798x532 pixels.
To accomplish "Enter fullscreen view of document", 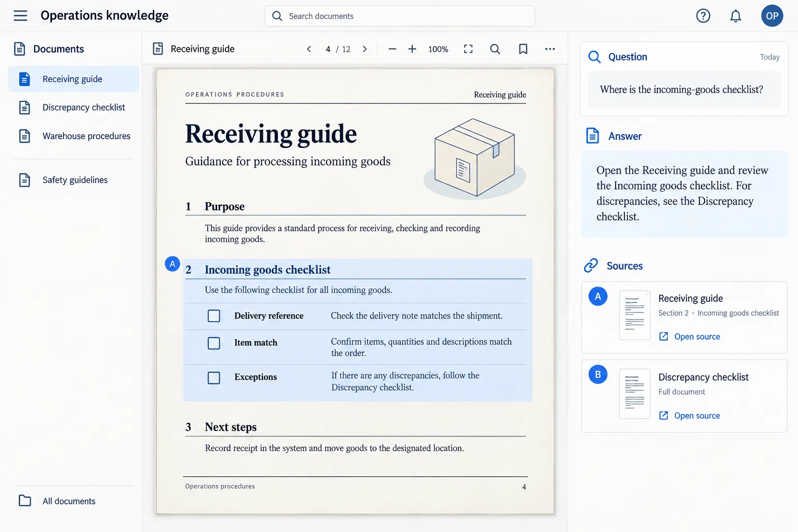I will [468, 49].
